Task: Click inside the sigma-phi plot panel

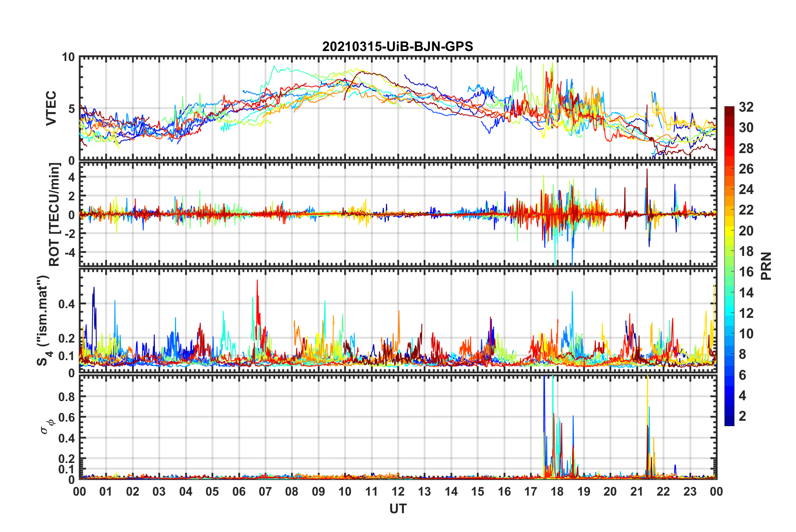Action: (x=398, y=427)
